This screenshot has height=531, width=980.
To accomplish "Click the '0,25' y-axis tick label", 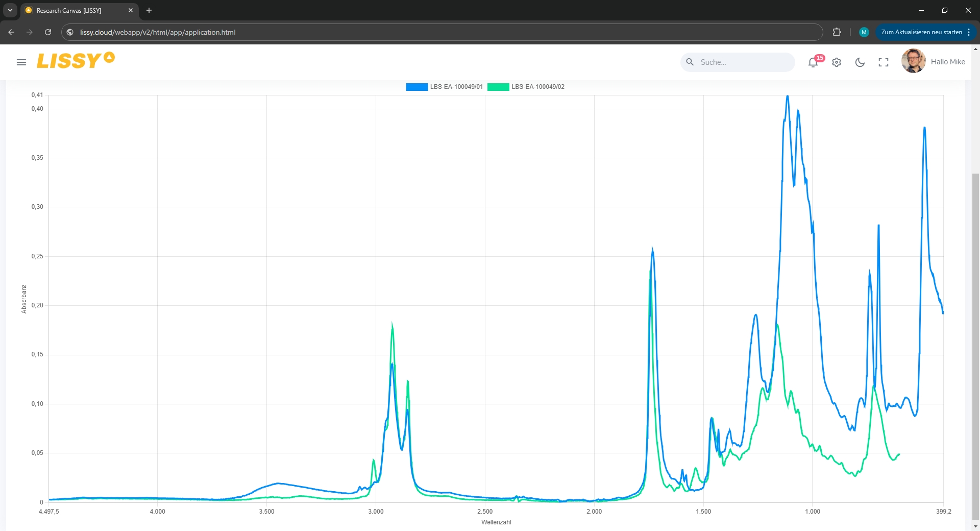I will pos(37,256).
